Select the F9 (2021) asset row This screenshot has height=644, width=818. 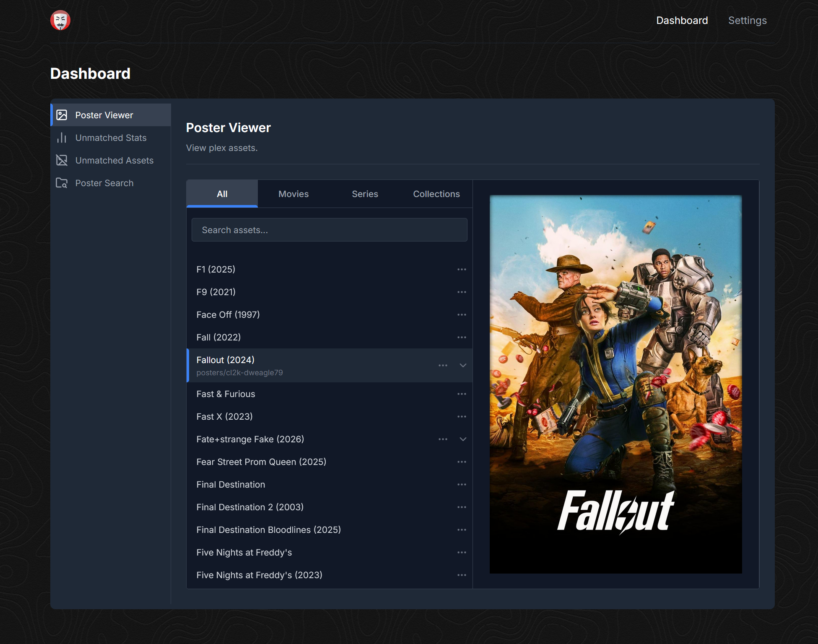click(x=330, y=292)
